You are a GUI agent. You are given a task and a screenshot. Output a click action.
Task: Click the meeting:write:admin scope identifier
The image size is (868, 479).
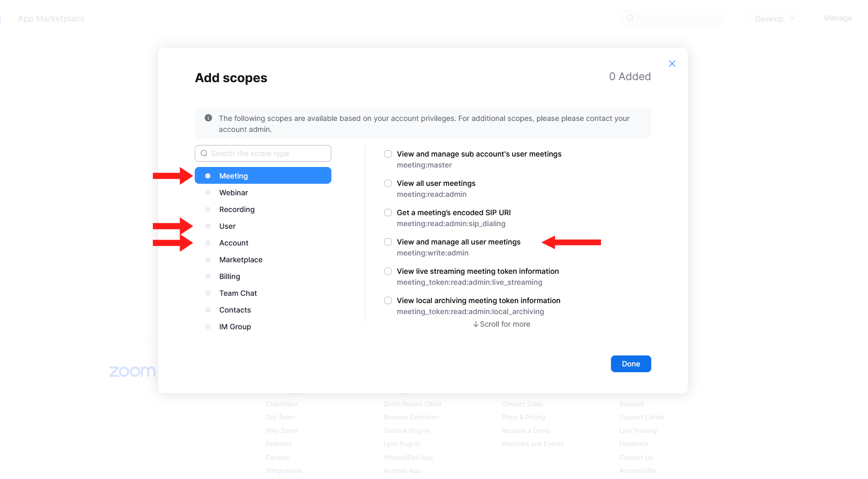pyautogui.click(x=432, y=253)
